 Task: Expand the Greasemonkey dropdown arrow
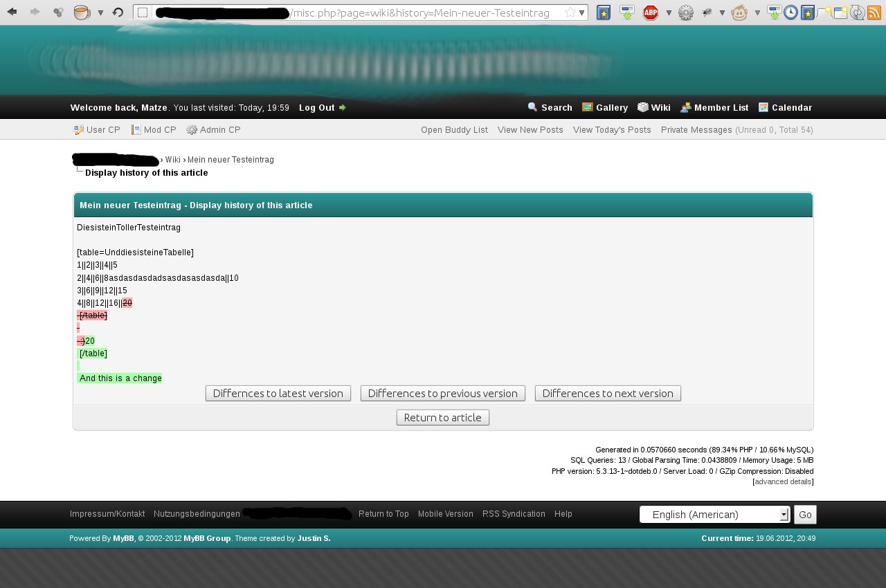pos(757,12)
